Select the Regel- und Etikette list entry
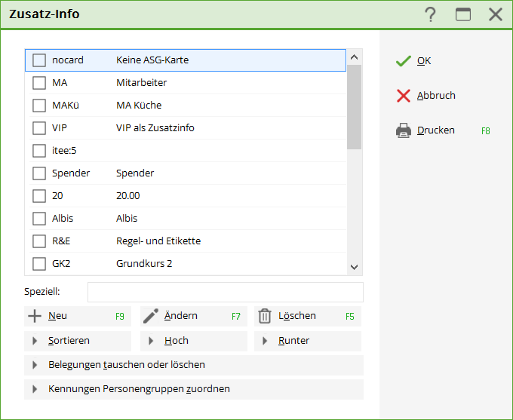Image resolution: width=513 pixels, height=420 pixels. 158,241
